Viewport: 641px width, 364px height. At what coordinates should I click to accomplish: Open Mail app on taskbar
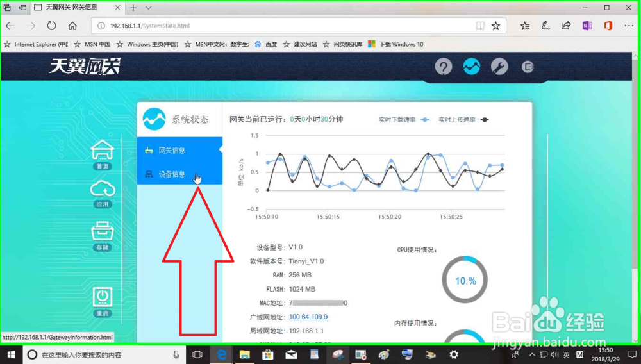click(291, 354)
